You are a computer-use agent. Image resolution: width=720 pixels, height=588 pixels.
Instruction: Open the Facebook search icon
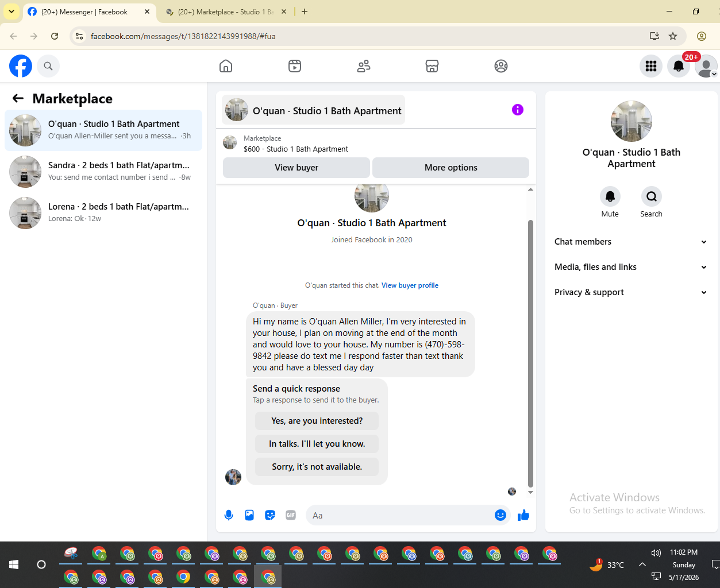pyautogui.click(x=48, y=66)
